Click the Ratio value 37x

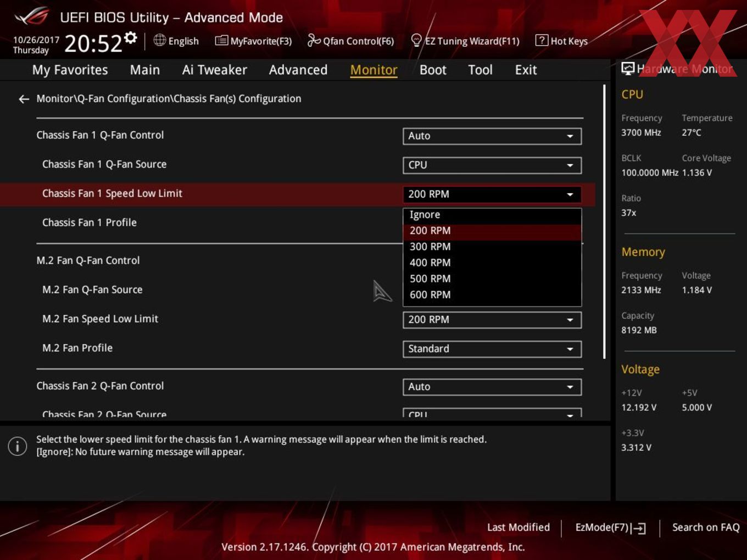(x=629, y=212)
